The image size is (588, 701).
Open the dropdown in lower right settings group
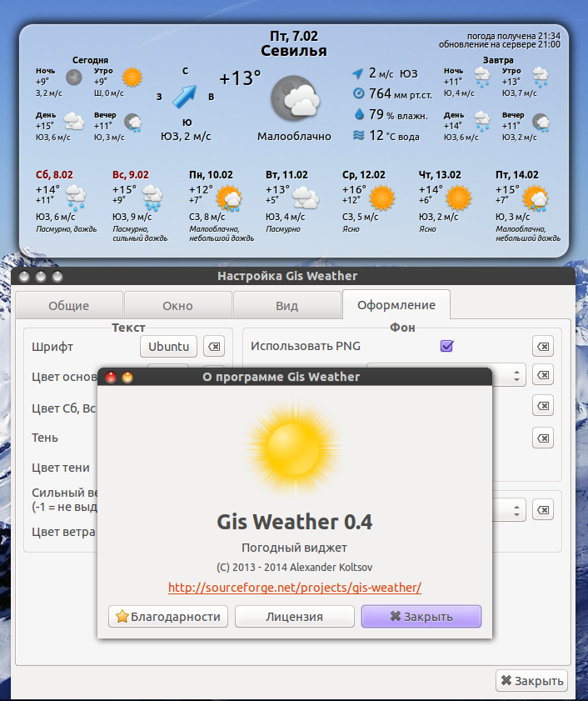click(x=509, y=509)
